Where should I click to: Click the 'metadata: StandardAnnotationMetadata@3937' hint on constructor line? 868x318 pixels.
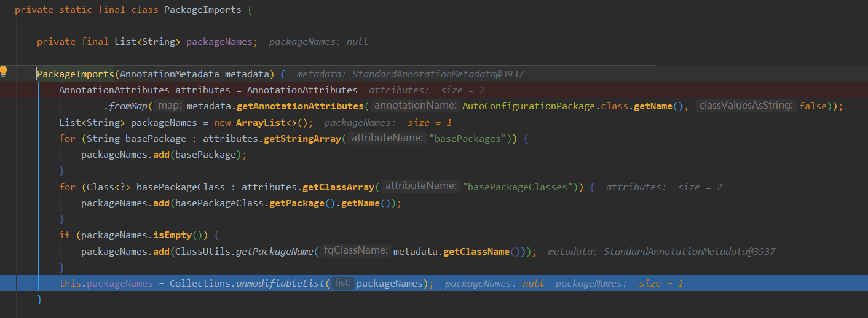410,74
